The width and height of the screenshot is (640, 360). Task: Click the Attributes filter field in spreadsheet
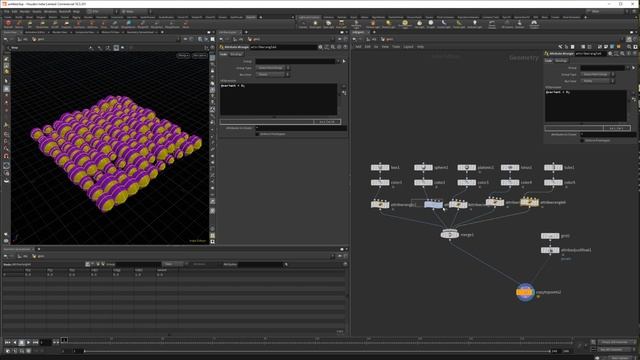point(260,264)
